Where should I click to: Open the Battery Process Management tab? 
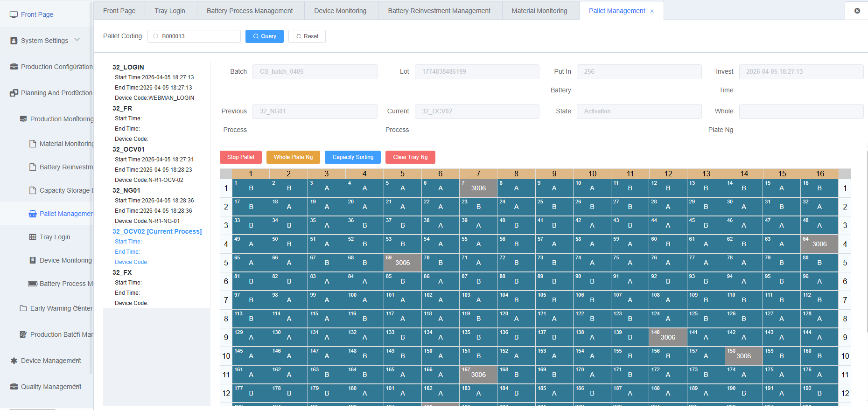point(250,11)
